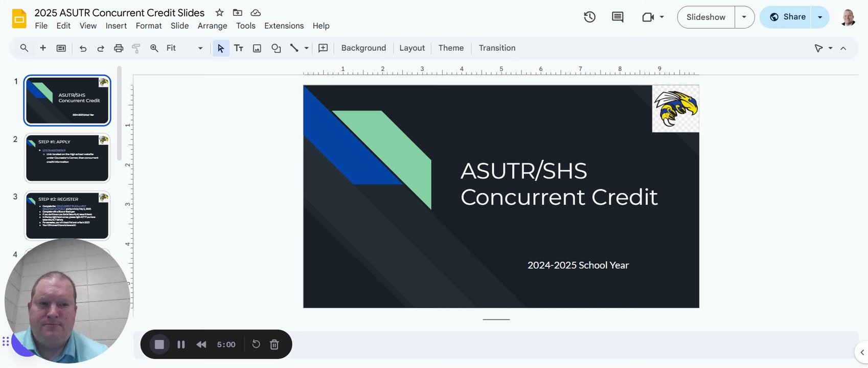868x368 pixels.
Task: Select the Line tool
Action: 294,48
